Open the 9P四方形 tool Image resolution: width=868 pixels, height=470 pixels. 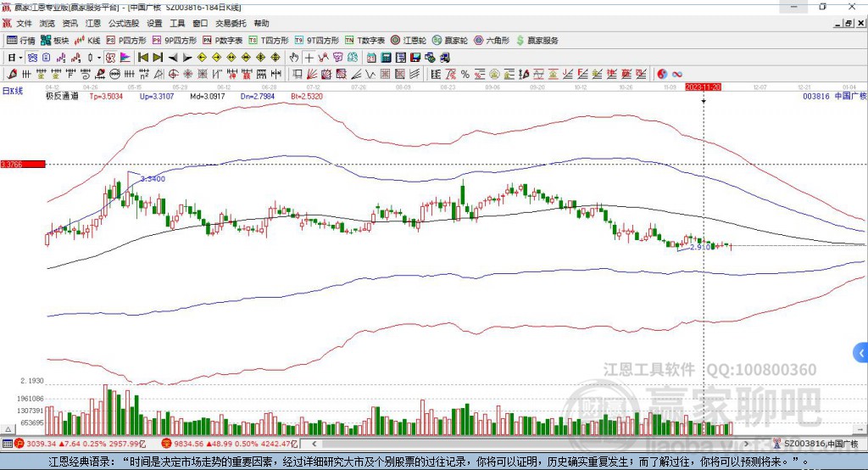[175, 41]
